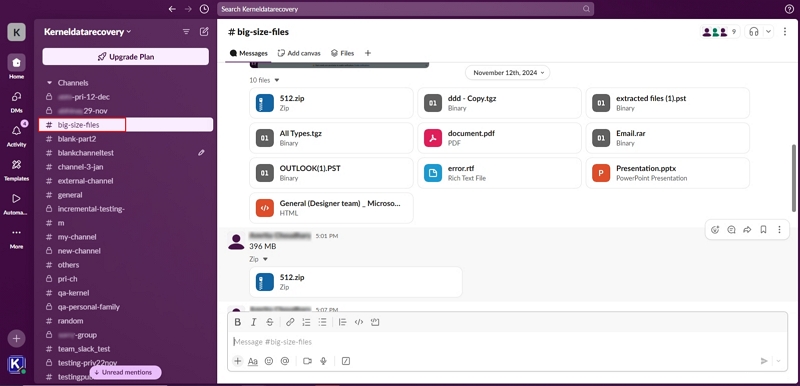The image size is (800, 386).
Task: Go back using the back arrow
Action: tap(172, 9)
